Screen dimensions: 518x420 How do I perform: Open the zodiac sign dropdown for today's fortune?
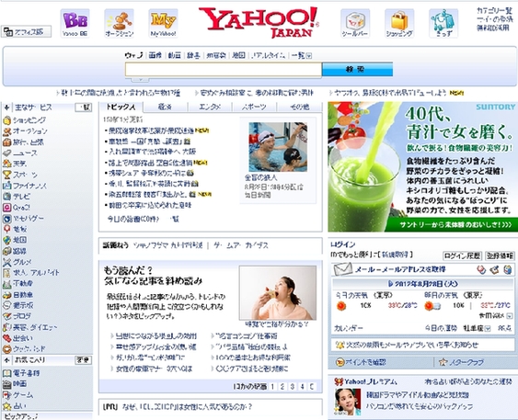(x=488, y=329)
